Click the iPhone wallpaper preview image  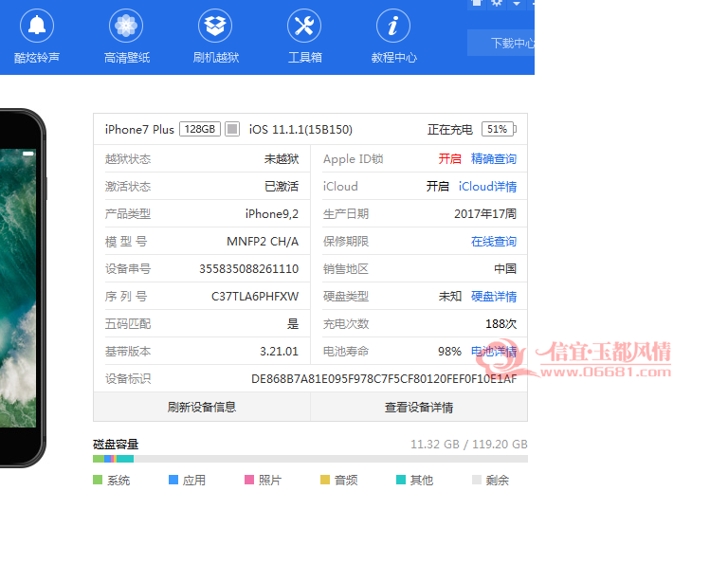18,288
